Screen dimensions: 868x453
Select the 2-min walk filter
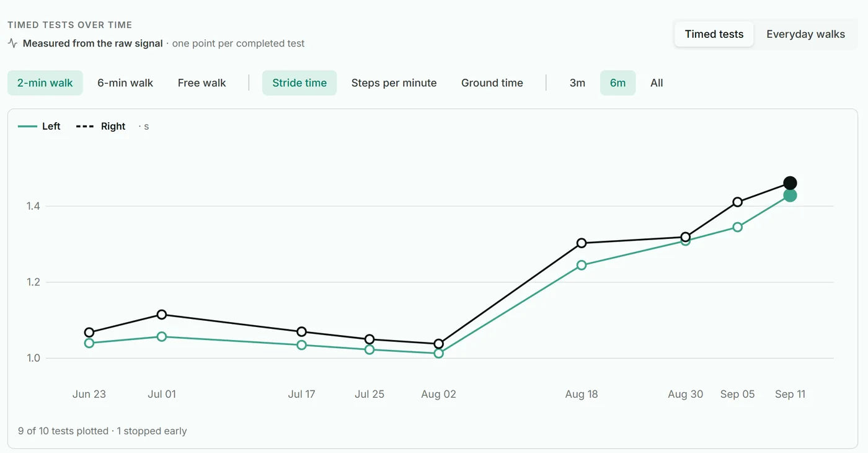click(45, 83)
